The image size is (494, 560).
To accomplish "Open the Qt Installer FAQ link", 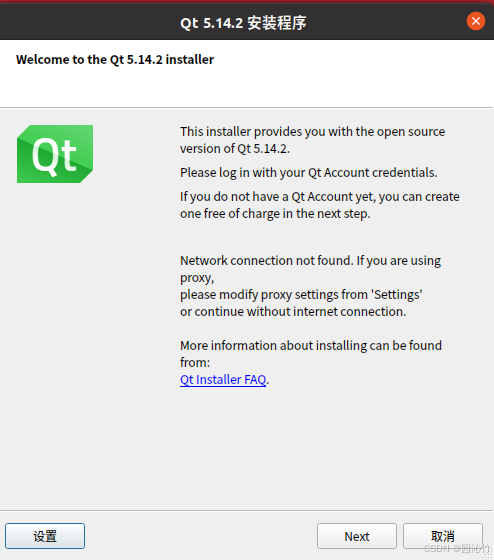I will (223, 379).
